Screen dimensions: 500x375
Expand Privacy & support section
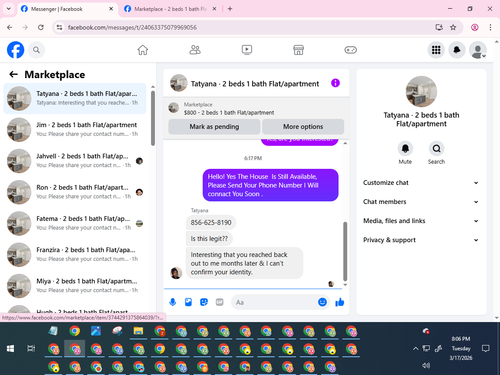[421, 240]
